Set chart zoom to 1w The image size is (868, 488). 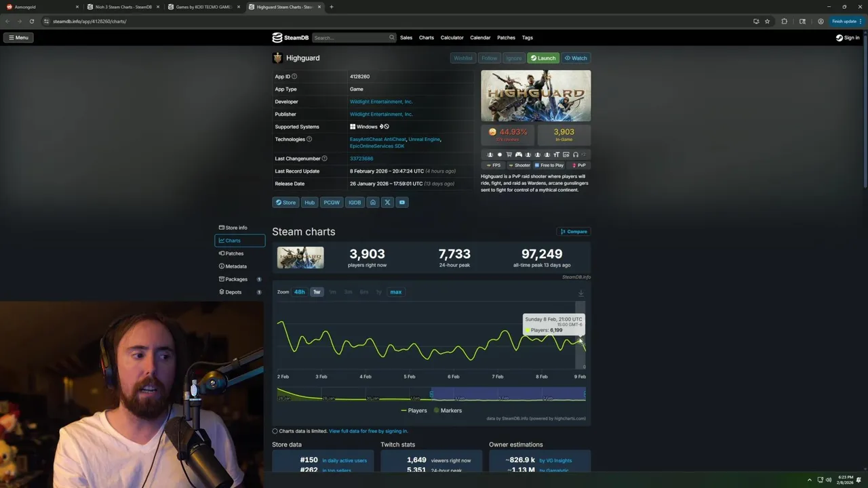316,292
